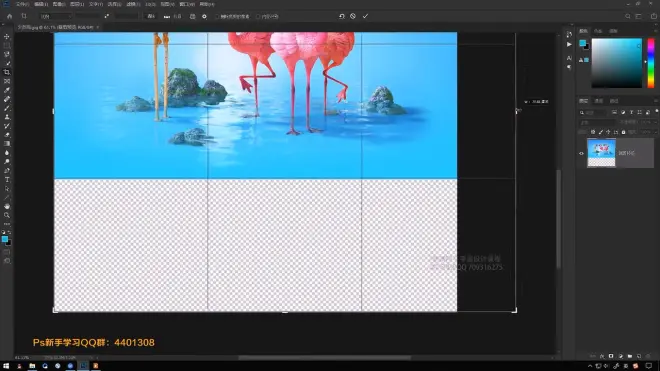Toggle Delete Cropped Pixels checkbox
This screenshot has height=371, width=660.
pyautogui.click(x=217, y=16)
